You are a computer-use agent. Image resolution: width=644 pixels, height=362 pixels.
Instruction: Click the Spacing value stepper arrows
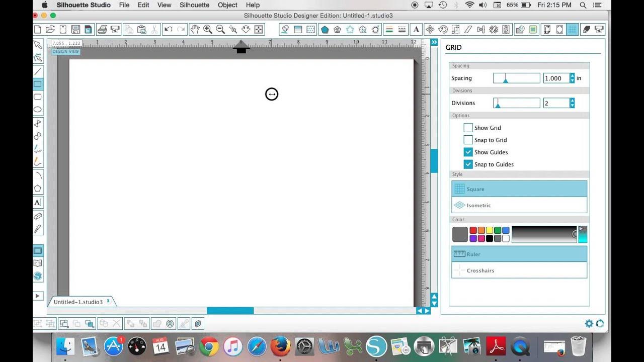[x=572, y=78]
